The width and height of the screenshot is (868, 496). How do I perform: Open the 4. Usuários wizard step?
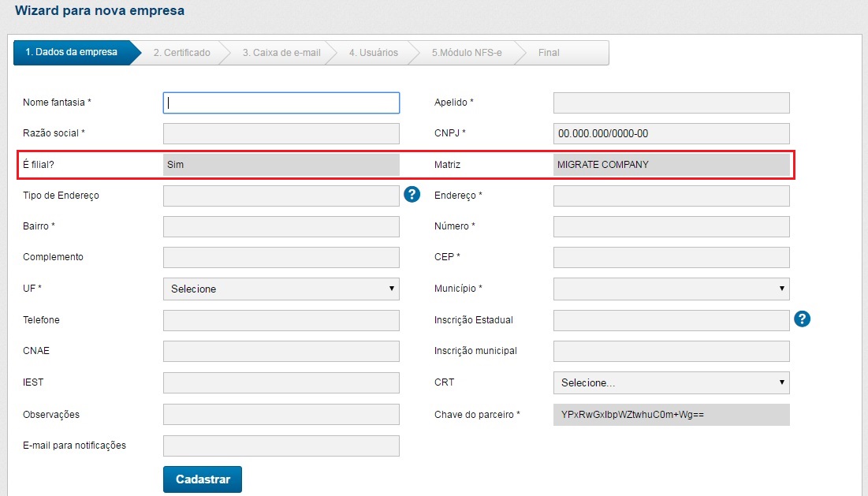373,53
